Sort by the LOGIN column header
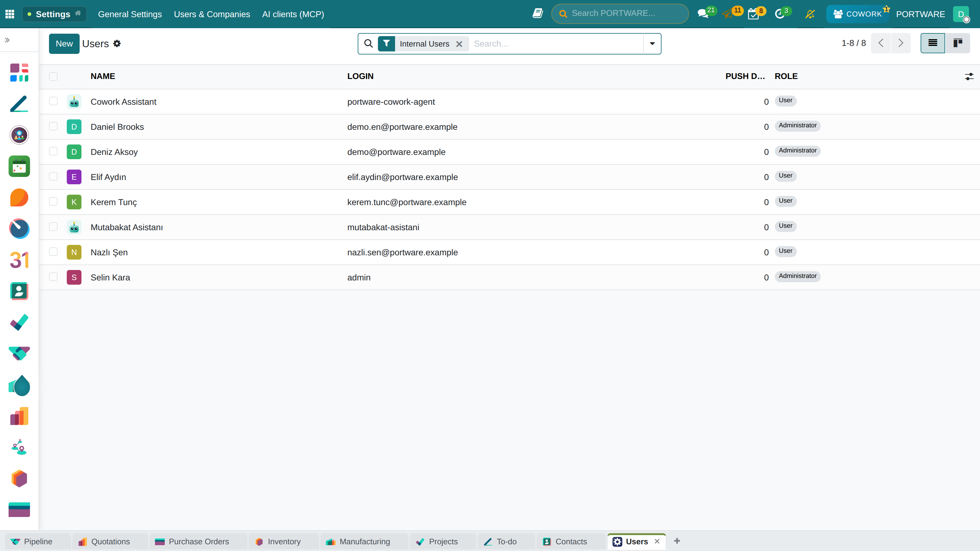980x551 pixels. [360, 77]
